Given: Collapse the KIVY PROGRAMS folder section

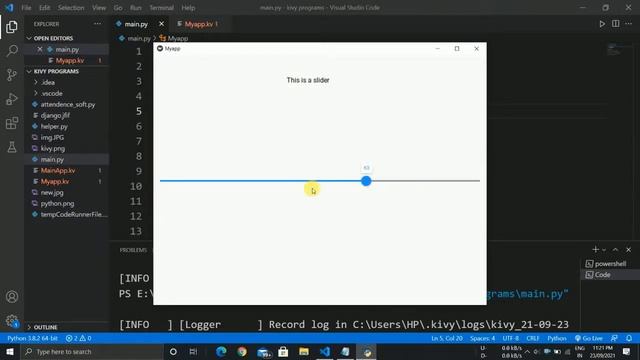Looking at the screenshot, I should coord(56,71).
